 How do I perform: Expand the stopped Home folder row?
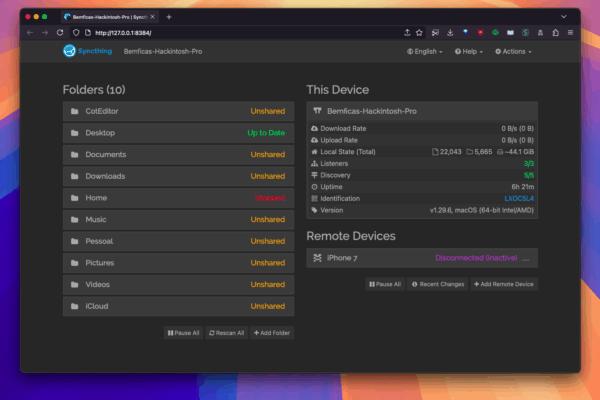[178, 198]
